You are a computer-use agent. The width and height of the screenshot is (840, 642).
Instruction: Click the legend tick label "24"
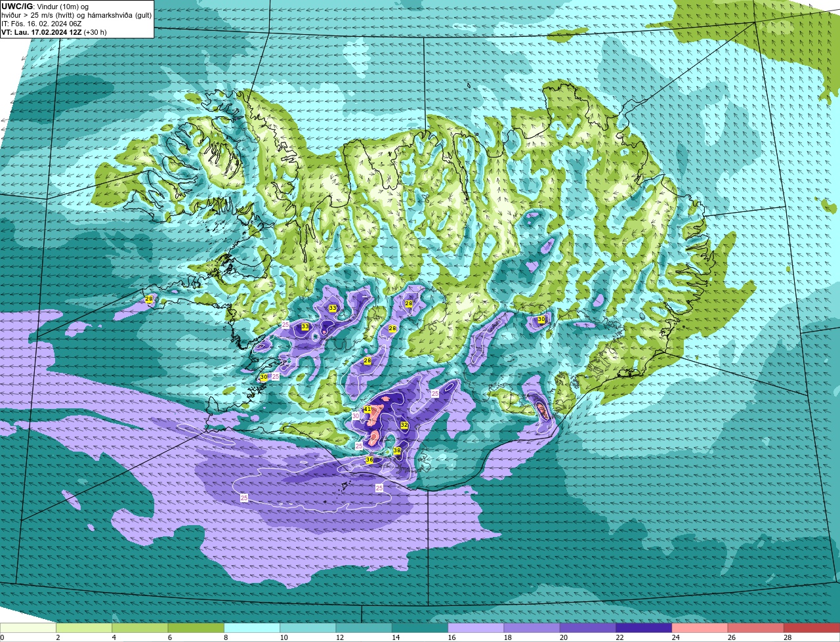[676, 637]
